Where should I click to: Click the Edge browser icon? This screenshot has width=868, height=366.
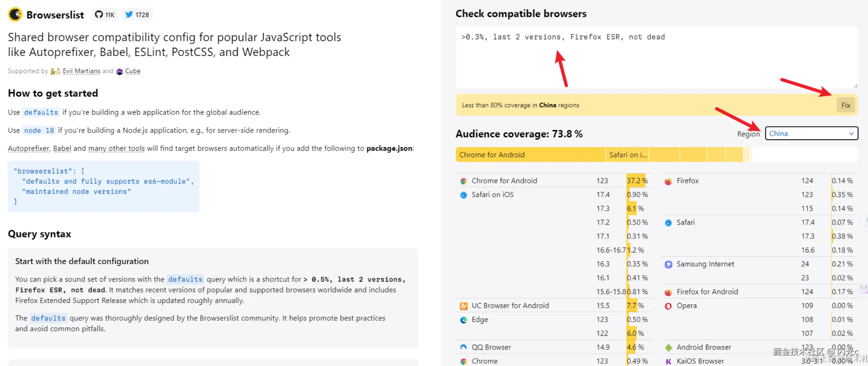(x=464, y=320)
